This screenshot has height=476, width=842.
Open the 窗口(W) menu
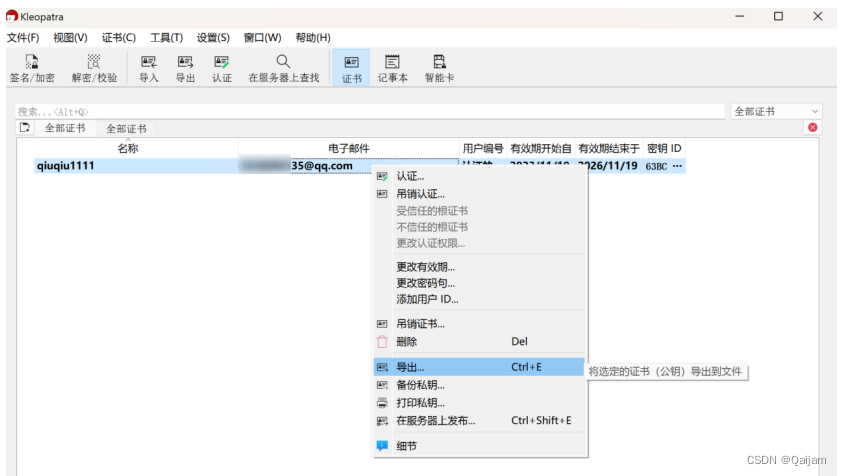pos(263,38)
